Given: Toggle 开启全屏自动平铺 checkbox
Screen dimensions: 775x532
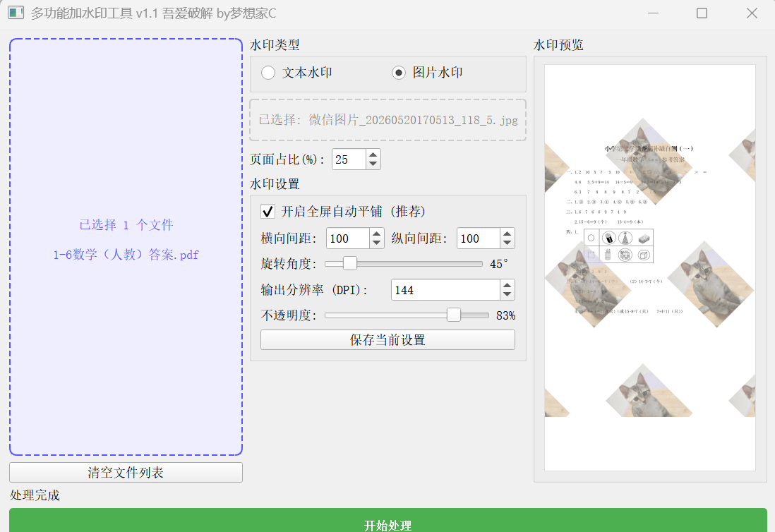Looking at the screenshot, I should [268, 212].
